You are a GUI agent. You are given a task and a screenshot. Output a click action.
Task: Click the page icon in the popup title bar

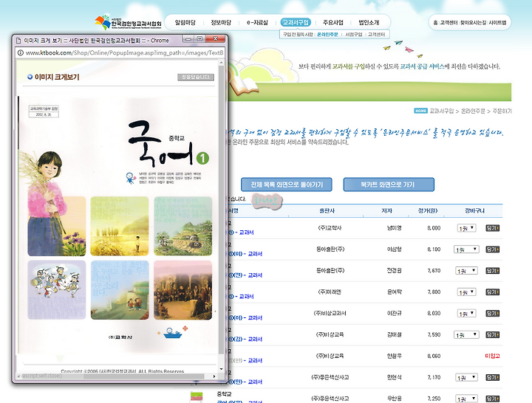pyautogui.click(x=18, y=41)
